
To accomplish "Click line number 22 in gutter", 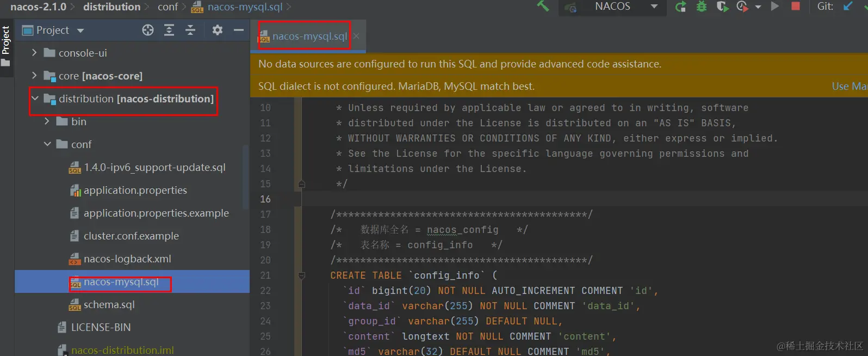I will click(x=265, y=291).
